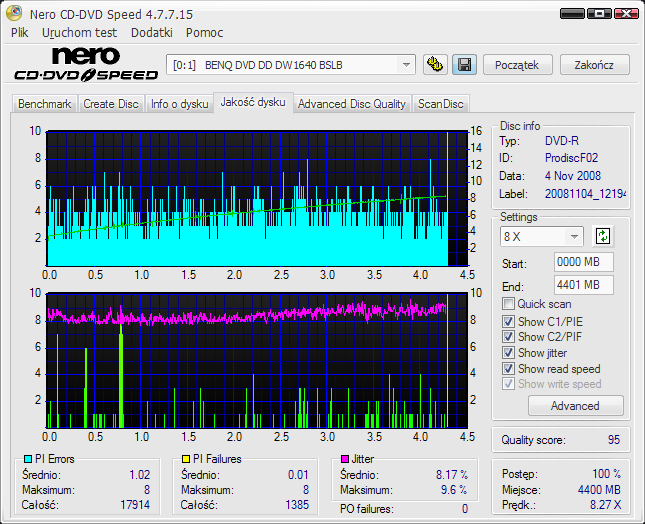Maximize the Nero CD-DVD Speed window
The height and width of the screenshot is (524, 645).
point(599,14)
